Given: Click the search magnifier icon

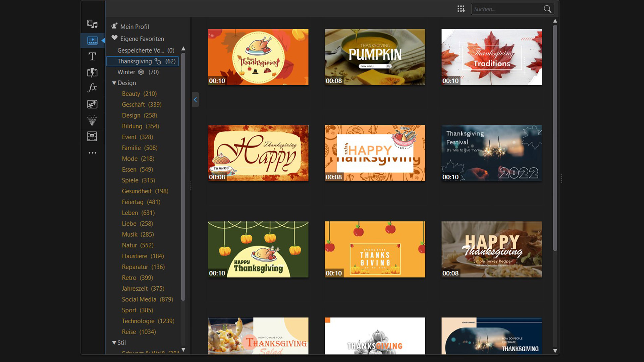Looking at the screenshot, I should pyautogui.click(x=547, y=9).
